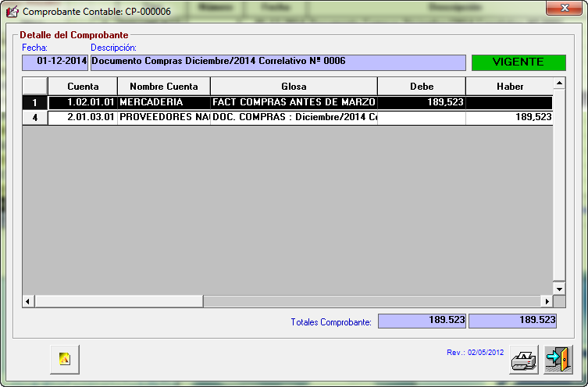Click the Debe column header
Screen dimensions: 588x387
tap(422, 87)
